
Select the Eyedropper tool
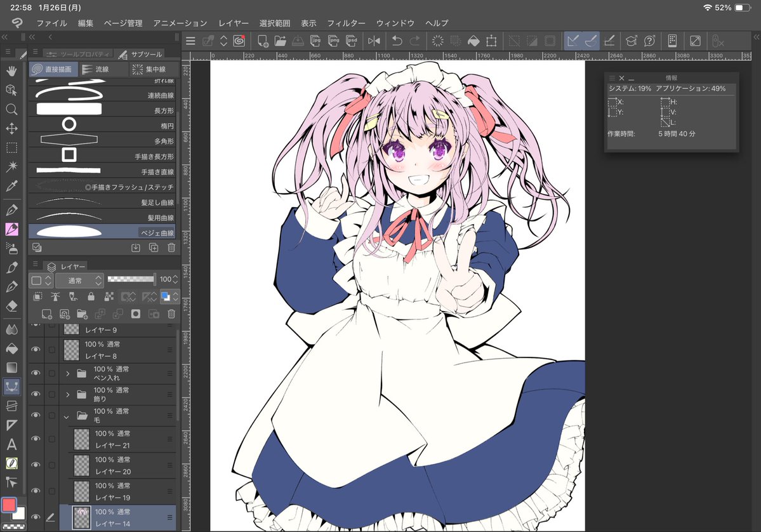(11, 186)
